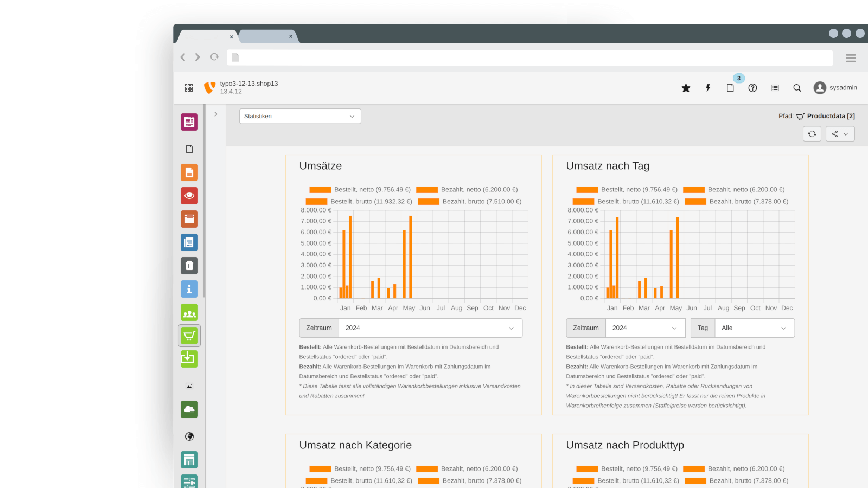The image size is (868, 488).
Task: Open the share dropdown button
Action: pyautogui.click(x=840, y=134)
